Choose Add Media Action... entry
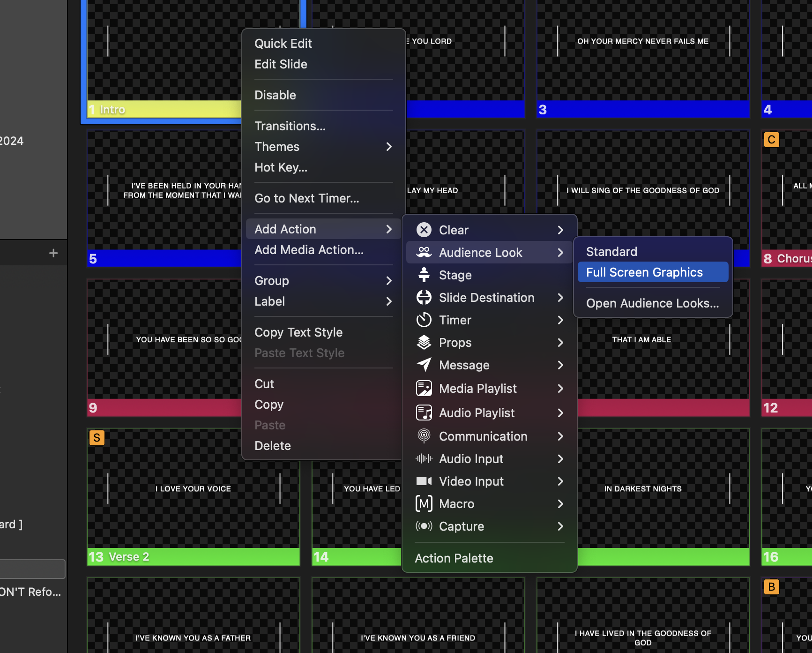This screenshot has width=812, height=653. point(323,250)
